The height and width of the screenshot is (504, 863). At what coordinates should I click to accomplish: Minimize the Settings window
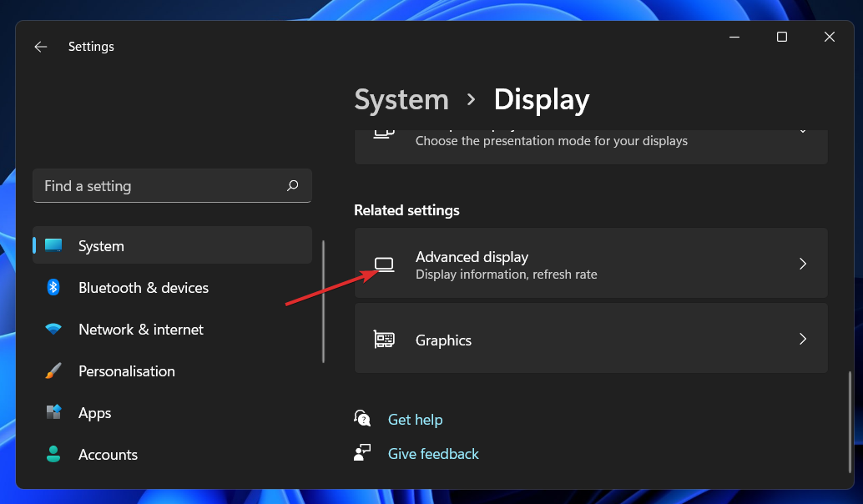(x=734, y=37)
